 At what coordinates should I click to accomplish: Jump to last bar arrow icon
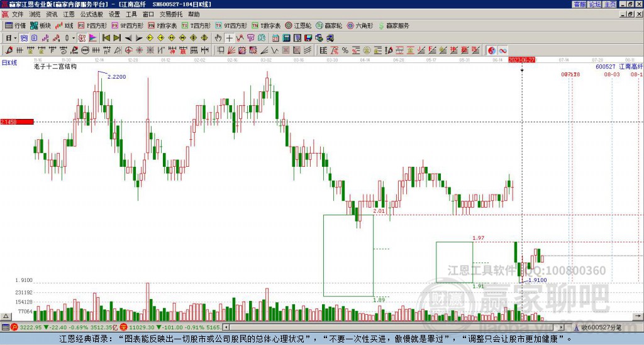[x=117, y=38]
